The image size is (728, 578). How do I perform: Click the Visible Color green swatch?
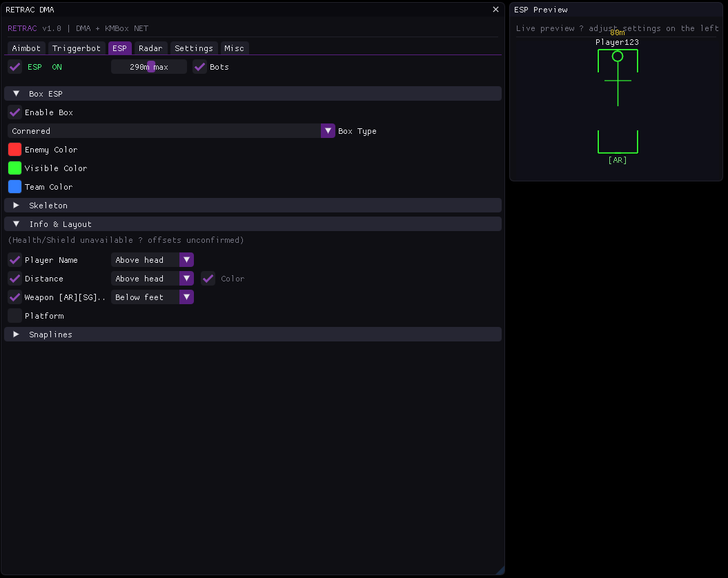(15, 168)
